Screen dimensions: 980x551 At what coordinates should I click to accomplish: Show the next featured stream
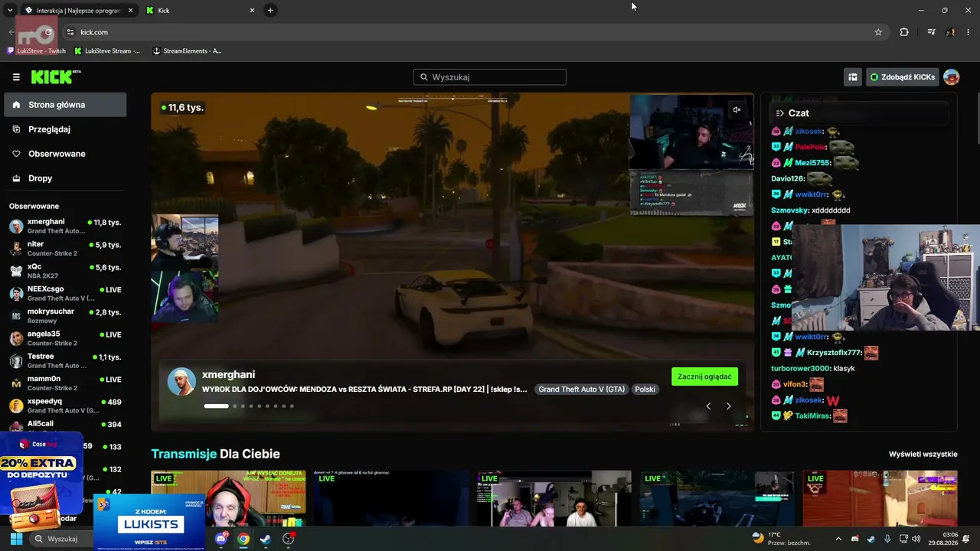728,406
